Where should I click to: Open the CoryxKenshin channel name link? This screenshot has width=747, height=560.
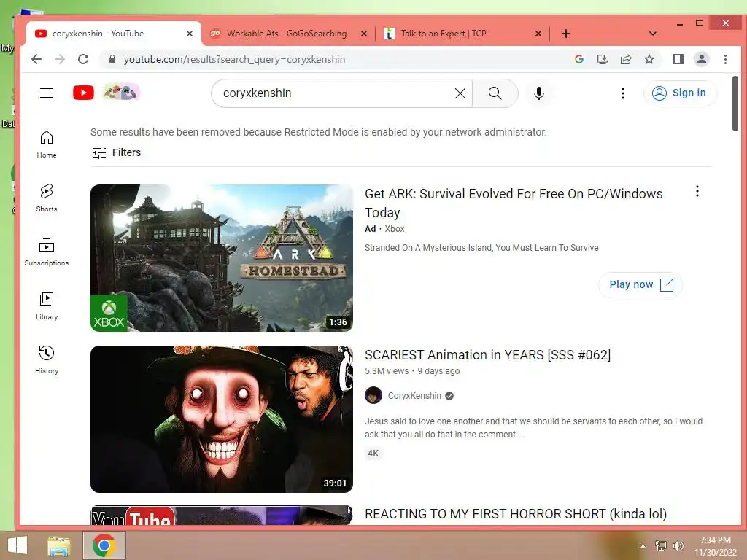point(414,396)
